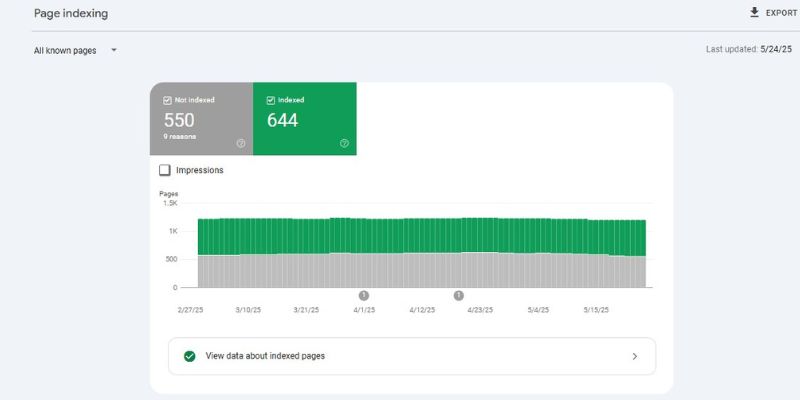Select the gray Not indexed 550 tile
The image size is (800, 400).
point(201,120)
